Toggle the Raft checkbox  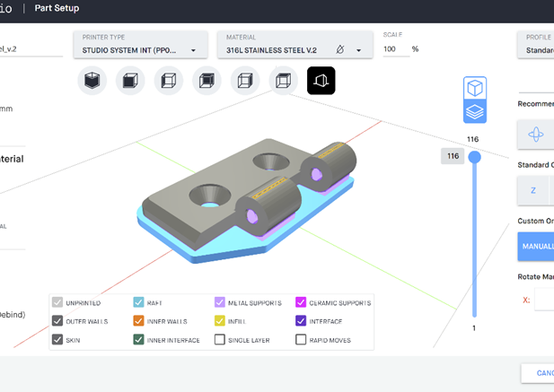point(138,303)
